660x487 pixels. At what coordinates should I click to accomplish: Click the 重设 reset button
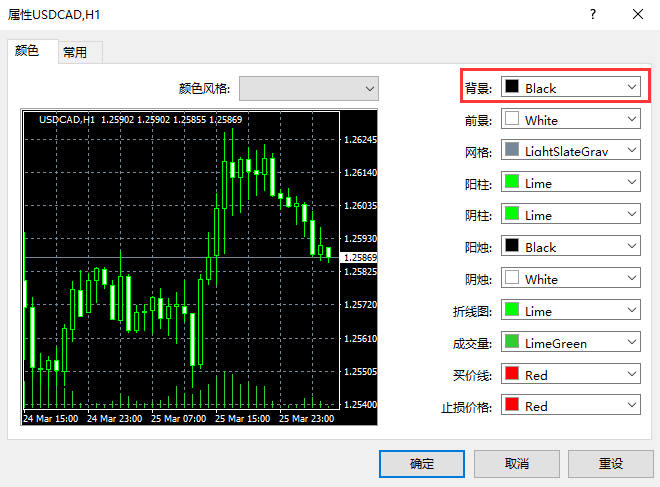pyautogui.click(x=611, y=464)
